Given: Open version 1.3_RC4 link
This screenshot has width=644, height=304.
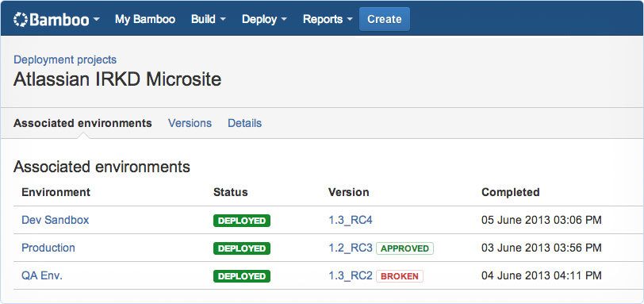Looking at the screenshot, I should click(x=351, y=221).
